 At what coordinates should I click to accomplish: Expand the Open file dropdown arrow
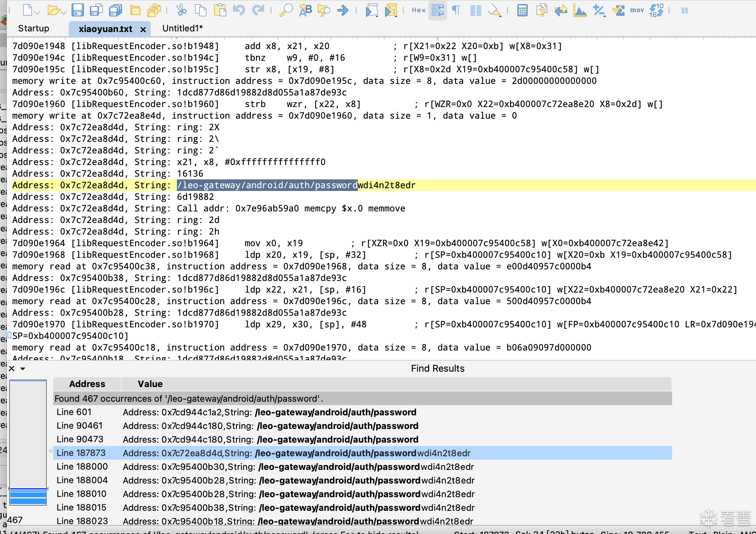[x=64, y=13]
